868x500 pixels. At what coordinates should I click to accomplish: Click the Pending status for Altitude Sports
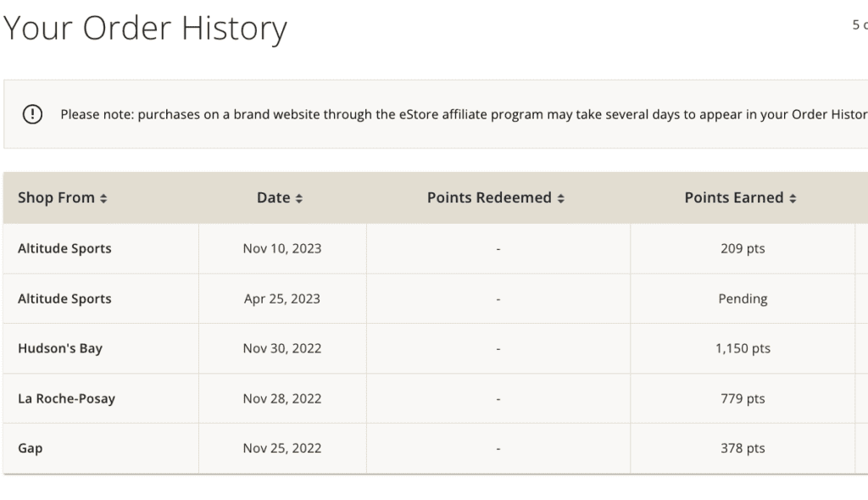point(743,298)
